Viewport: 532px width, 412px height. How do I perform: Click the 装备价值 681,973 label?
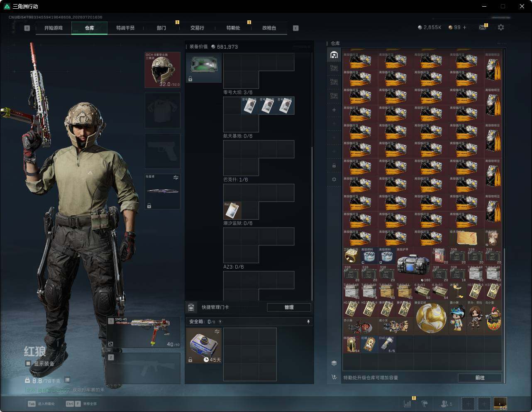pos(214,47)
